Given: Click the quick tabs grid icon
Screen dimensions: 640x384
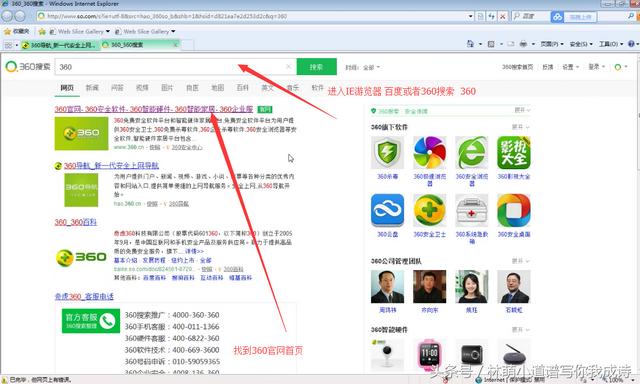Looking at the screenshot, I should (8, 44).
